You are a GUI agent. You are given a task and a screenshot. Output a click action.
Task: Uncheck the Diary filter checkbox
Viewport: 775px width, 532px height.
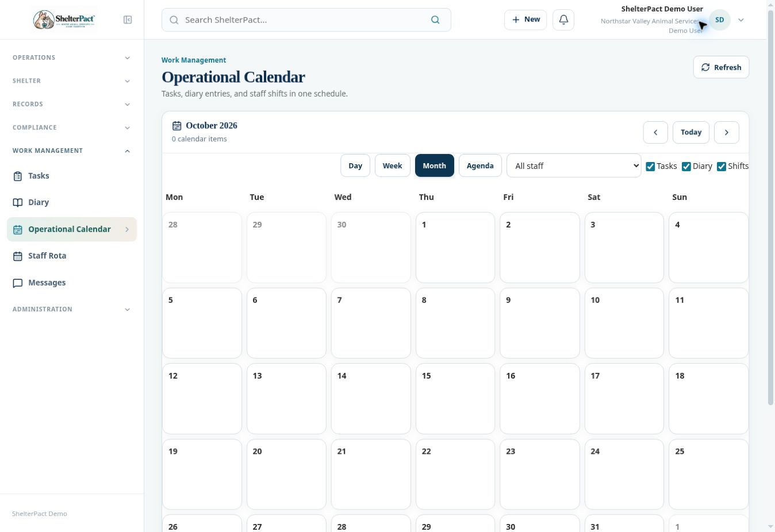pyautogui.click(x=686, y=166)
